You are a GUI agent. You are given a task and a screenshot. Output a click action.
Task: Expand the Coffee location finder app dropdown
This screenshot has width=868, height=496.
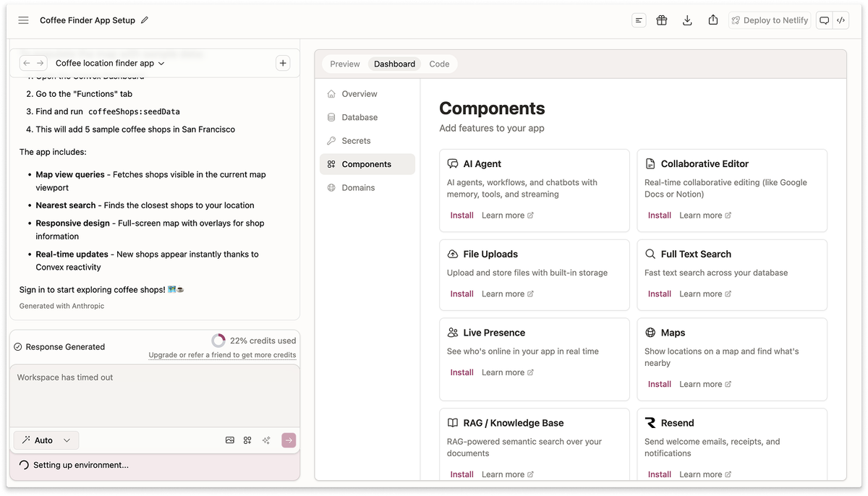click(x=109, y=63)
